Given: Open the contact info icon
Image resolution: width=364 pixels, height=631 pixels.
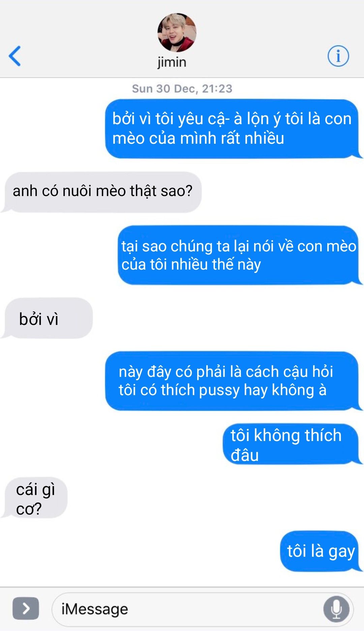Looking at the screenshot, I should [x=338, y=56].
